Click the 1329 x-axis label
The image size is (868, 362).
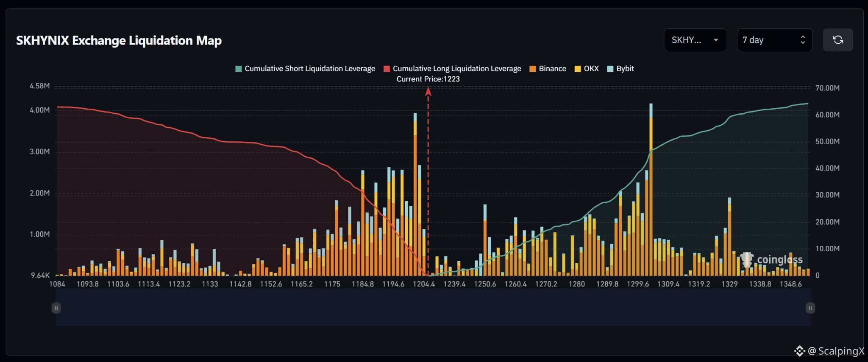click(730, 284)
